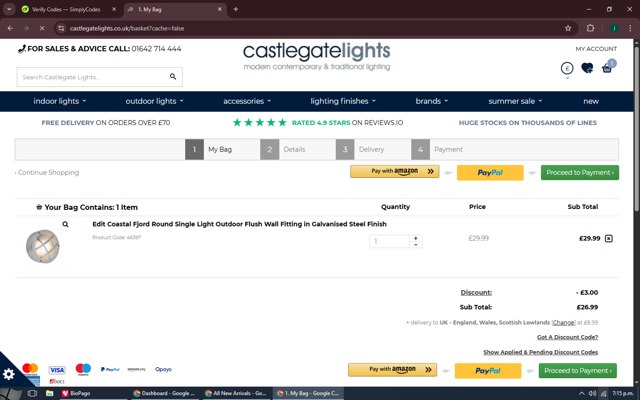Open product thumbnail image
This screenshot has width=640, height=400.
(x=42, y=246)
